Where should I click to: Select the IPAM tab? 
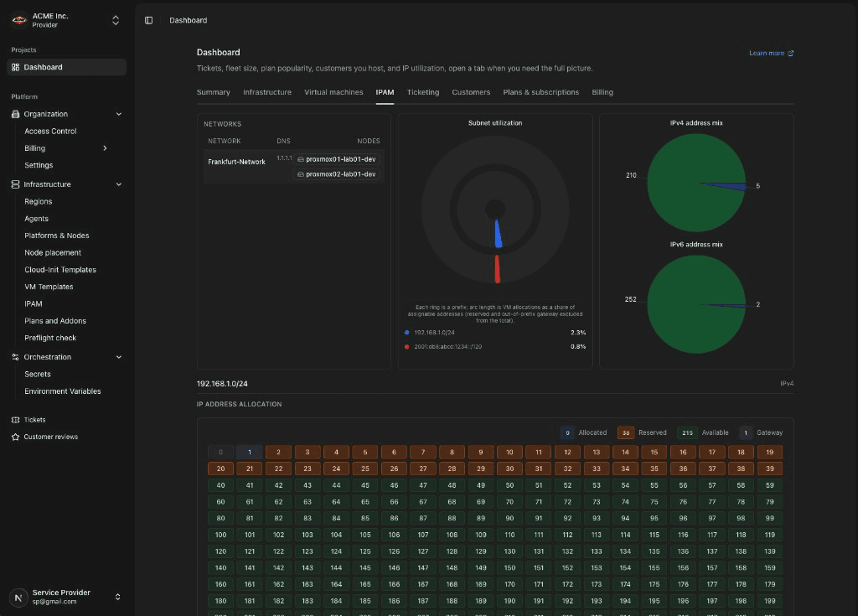[385, 92]
